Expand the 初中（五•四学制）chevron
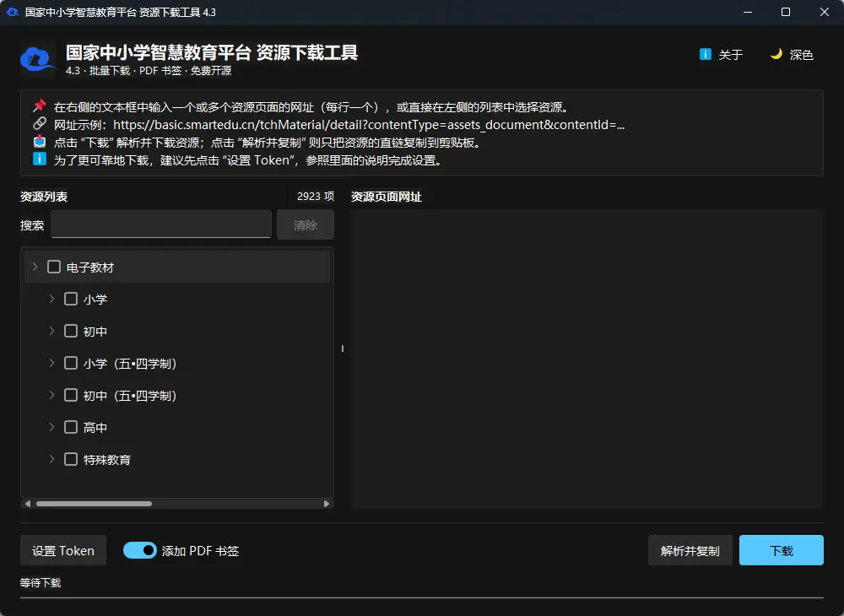This screenshot has height=616, width=844. pyautogui.click(x=51, y=395)
